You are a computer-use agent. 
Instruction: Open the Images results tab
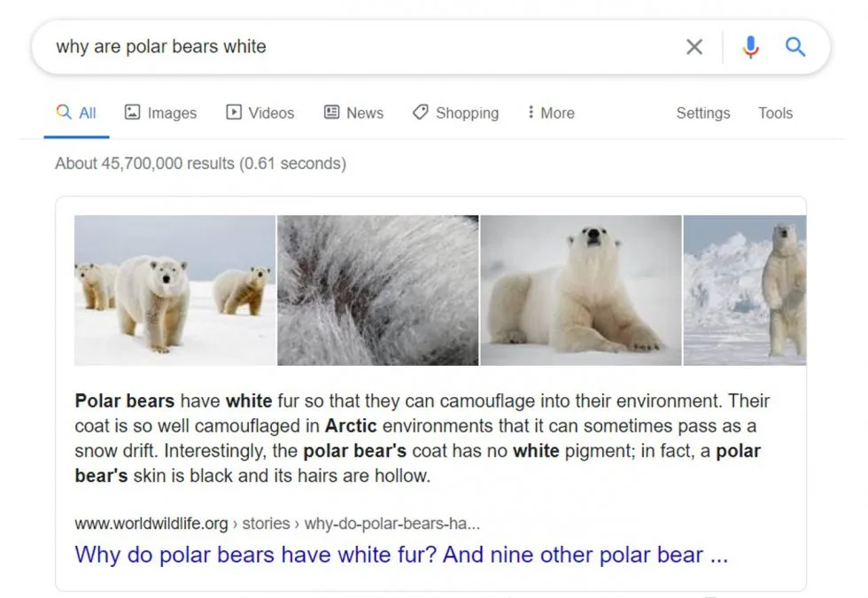[172, 113]
